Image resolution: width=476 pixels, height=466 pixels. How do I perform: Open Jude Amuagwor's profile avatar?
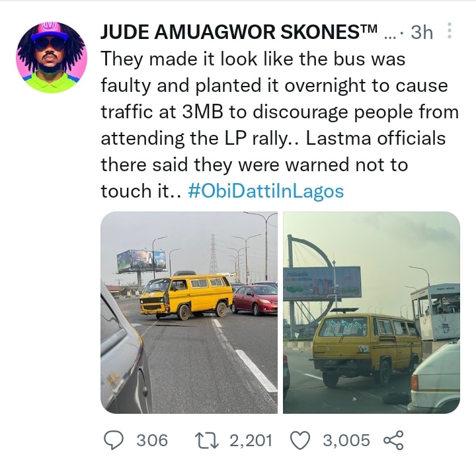coord(52,58)
